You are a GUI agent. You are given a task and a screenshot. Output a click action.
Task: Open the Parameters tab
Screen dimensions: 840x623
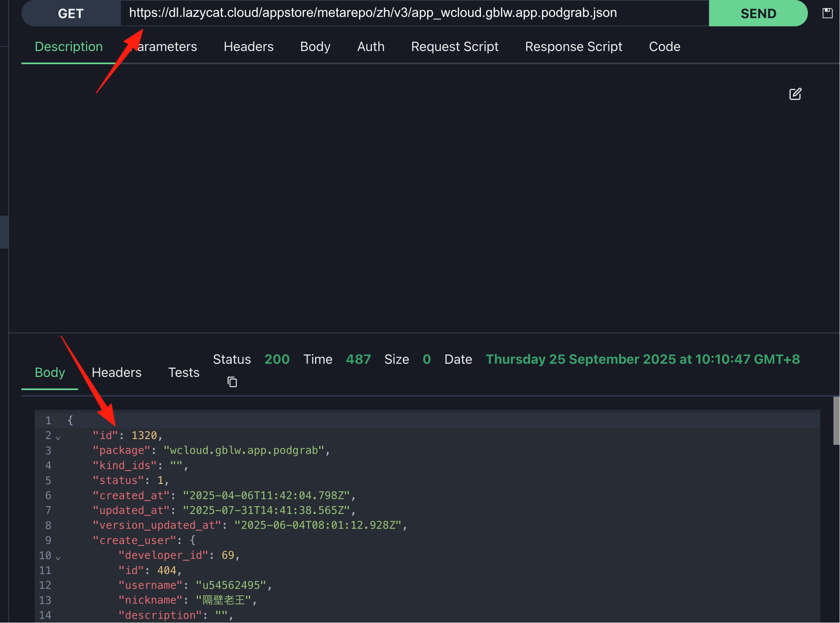pyautogui.click(x=163, y=46)
